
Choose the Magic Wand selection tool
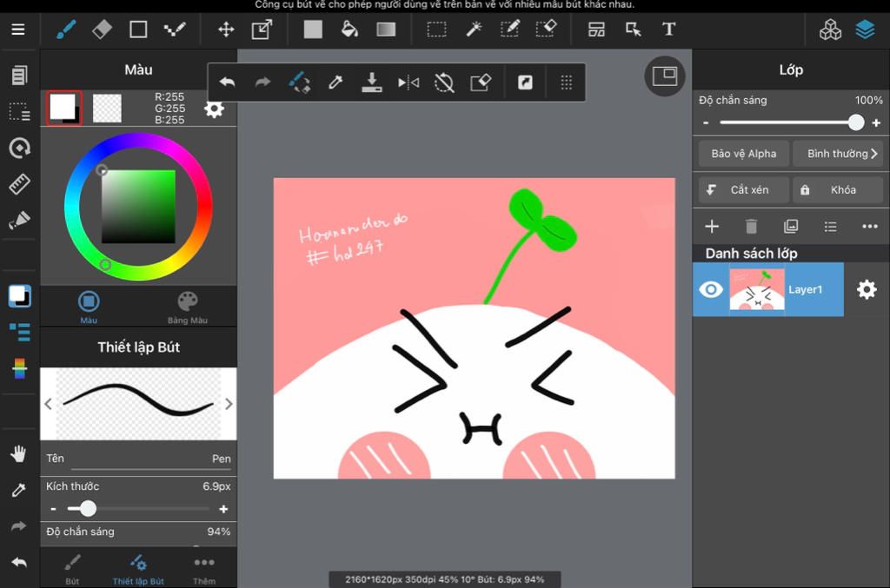tap(474, 30)
